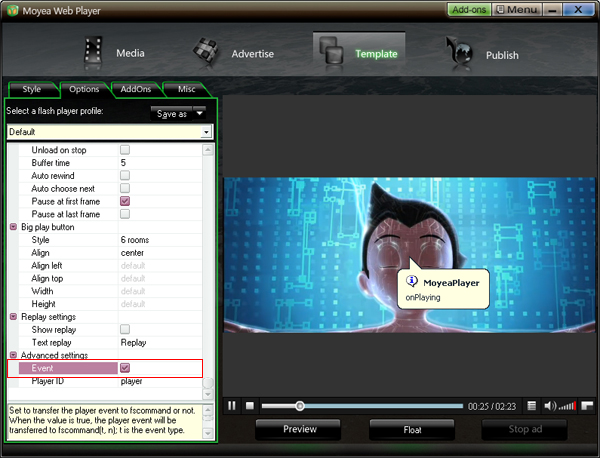This screenshot has width=600, height=458.
Task: Select the Options tab
Action: 84,89
